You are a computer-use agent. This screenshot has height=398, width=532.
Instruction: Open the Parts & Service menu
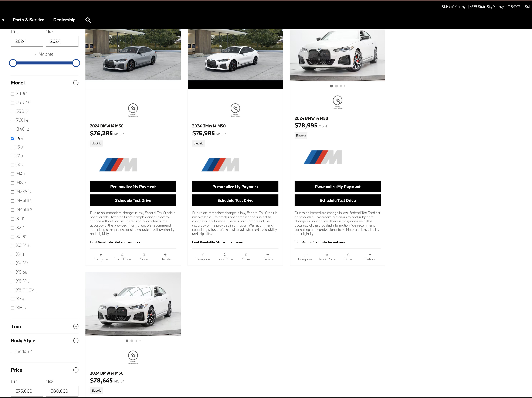[x=28, y=20]
